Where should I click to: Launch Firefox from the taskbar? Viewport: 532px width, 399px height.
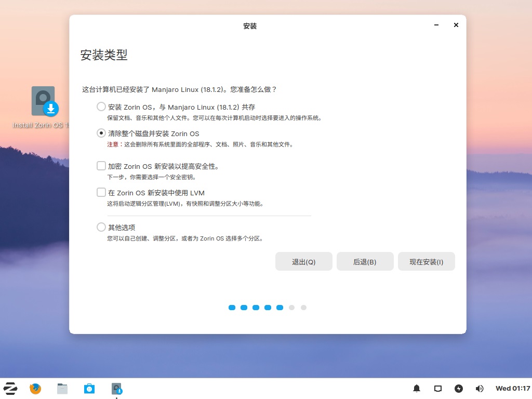[35, 388]
